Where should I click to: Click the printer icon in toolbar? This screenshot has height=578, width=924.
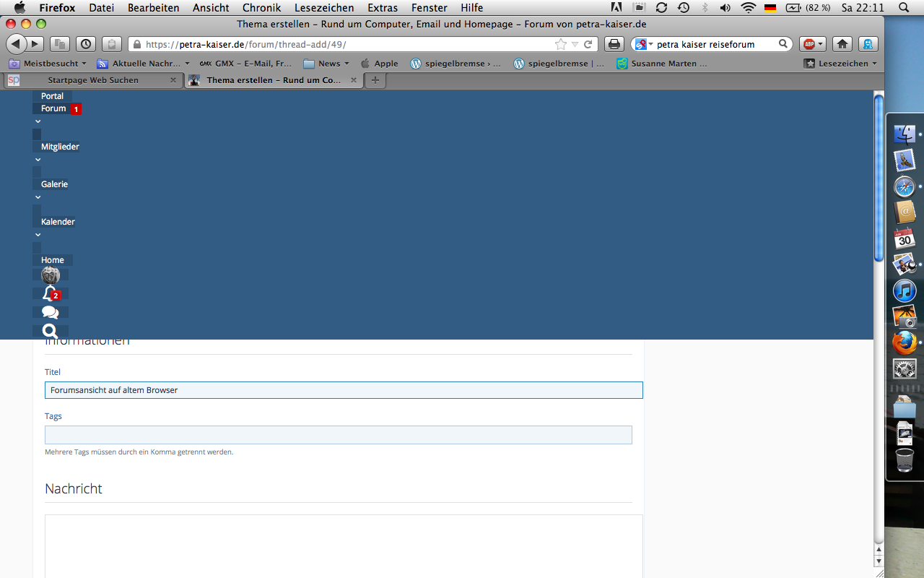point(614,44)
